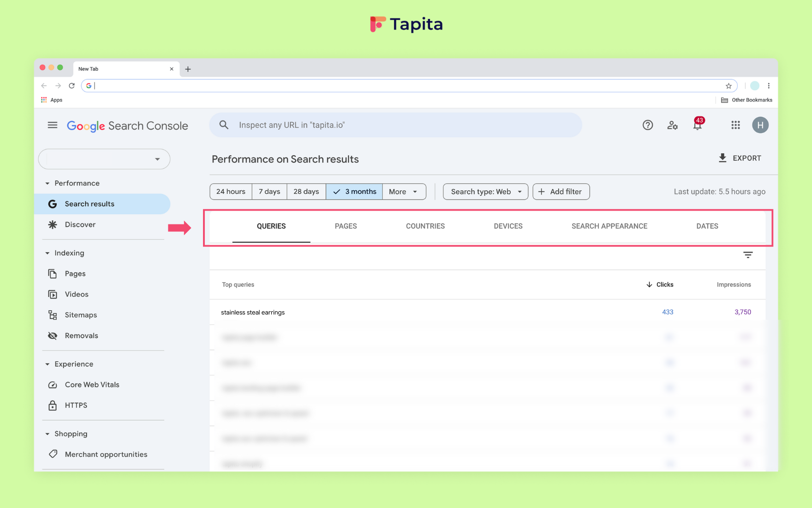The image size is (812, 508).
Task: Click impressions value 3,750
Action: coord(743,312)
